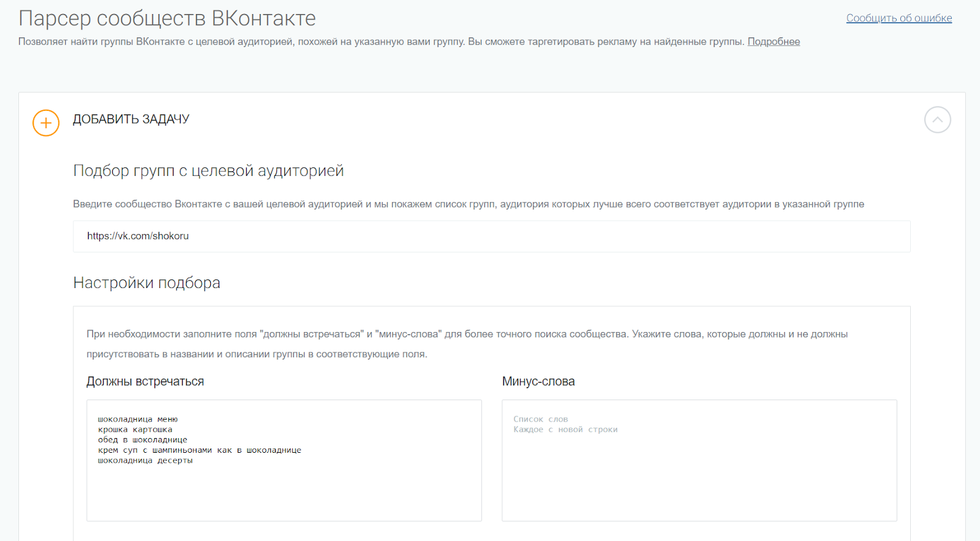
Task: Click the orange plus icon
Action: pos(46,123)
